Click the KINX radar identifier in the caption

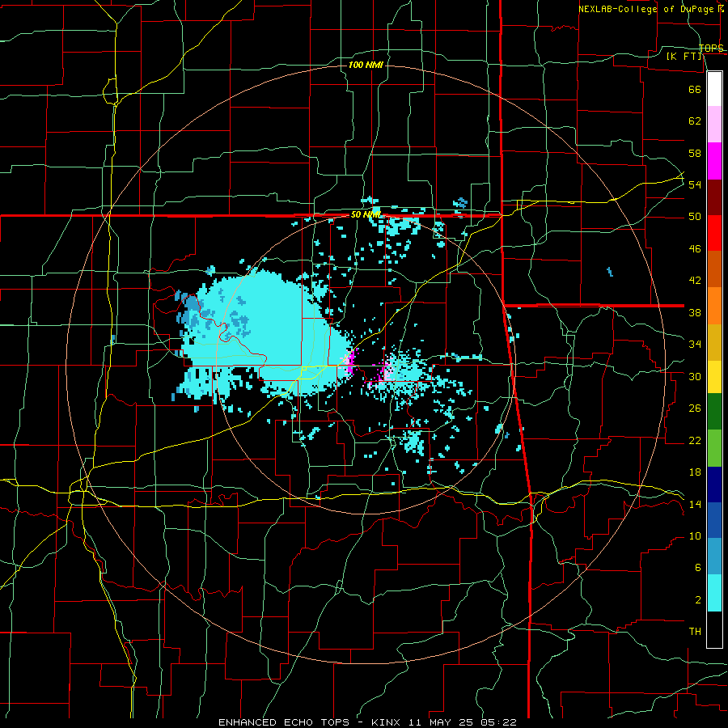point(385,722)
